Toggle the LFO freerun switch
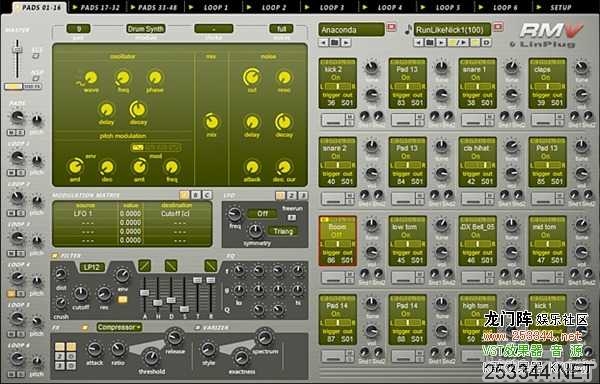Viewport: 600px width, 384px height. 292,218
